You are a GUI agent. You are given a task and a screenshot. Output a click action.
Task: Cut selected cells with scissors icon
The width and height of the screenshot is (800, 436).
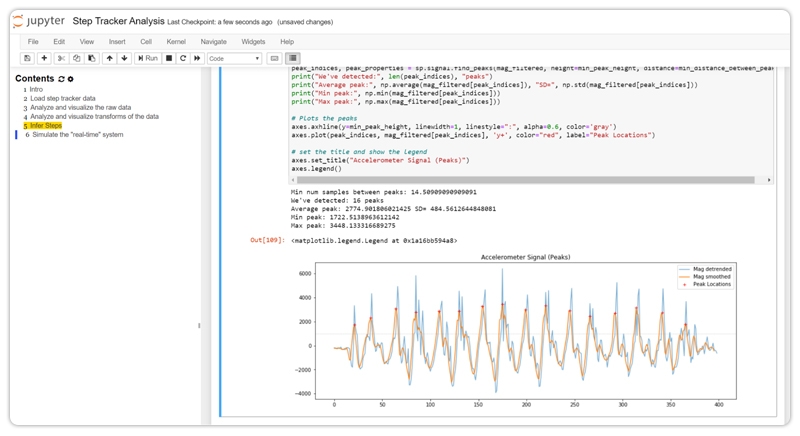click(62, 59)
